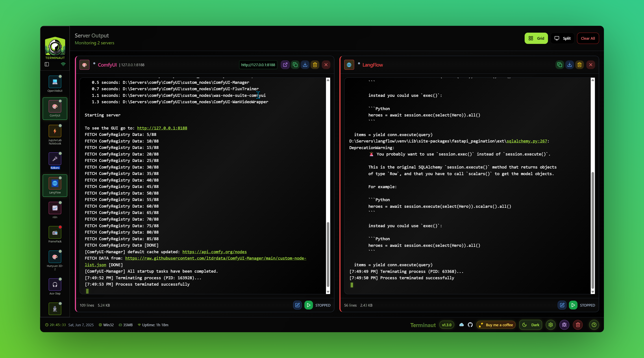The height and width of the screenshot is (358, 644).
Task: Click the Clear All button
Action: [x=588, y=38]
